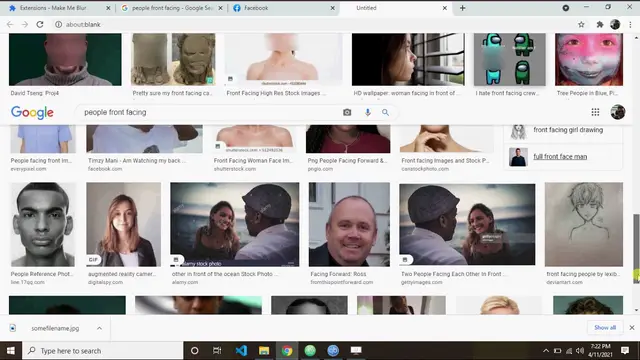Open the Among Us crewmates thumbnail
640x360 pixels.
point(509,59)
